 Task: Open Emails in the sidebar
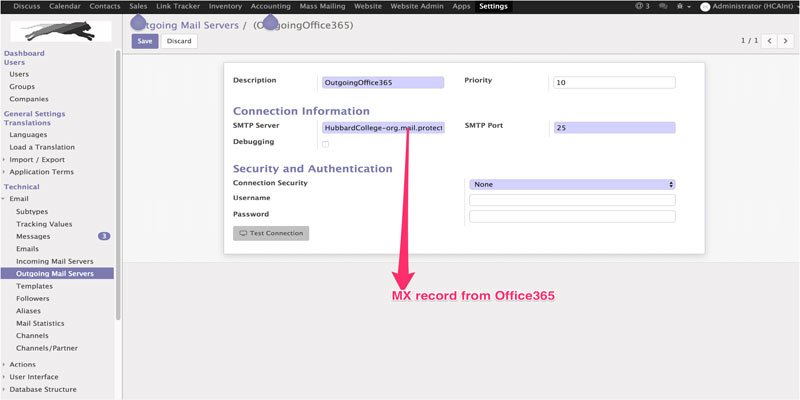coord(27,249)
